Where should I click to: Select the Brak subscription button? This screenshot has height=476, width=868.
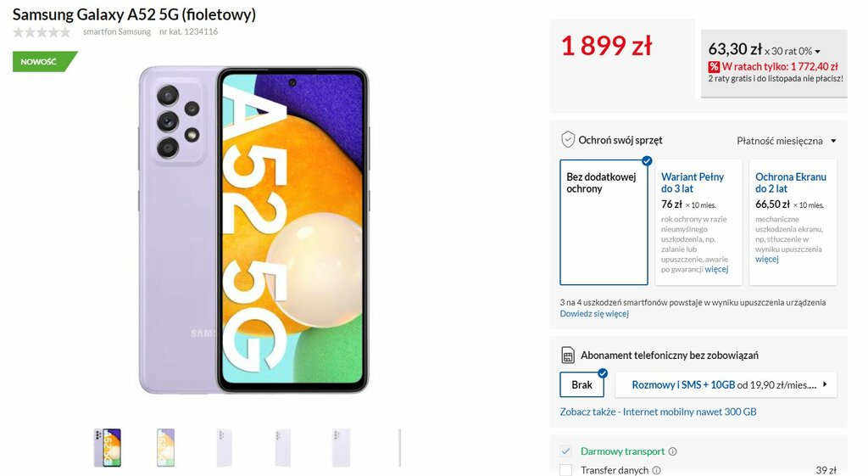coord(581,384)
